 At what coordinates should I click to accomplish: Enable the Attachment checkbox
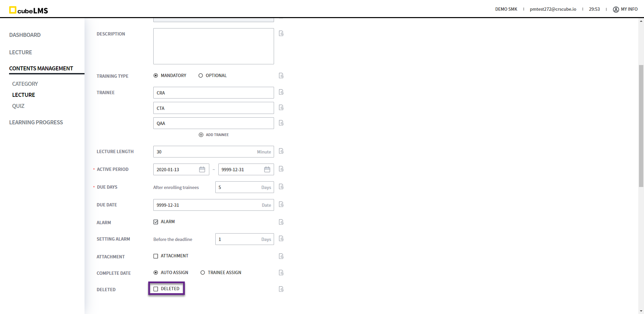pos(156,256)
